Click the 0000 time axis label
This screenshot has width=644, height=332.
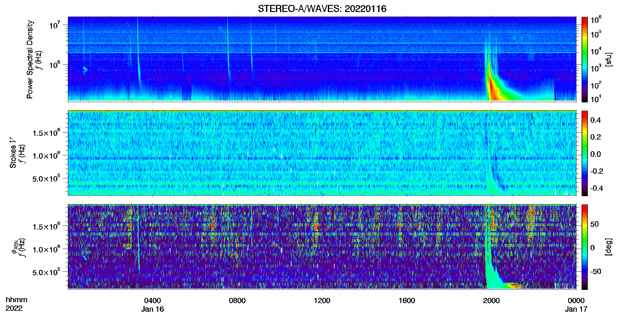tap(576, 301)
